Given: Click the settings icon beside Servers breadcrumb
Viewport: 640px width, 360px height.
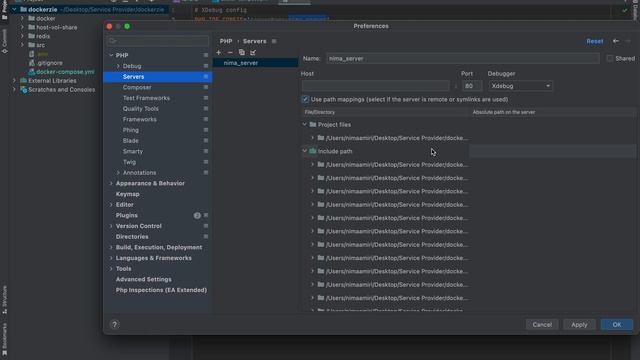Looking at the screenshot, I should pyautogui.click(x=274, y=41).
